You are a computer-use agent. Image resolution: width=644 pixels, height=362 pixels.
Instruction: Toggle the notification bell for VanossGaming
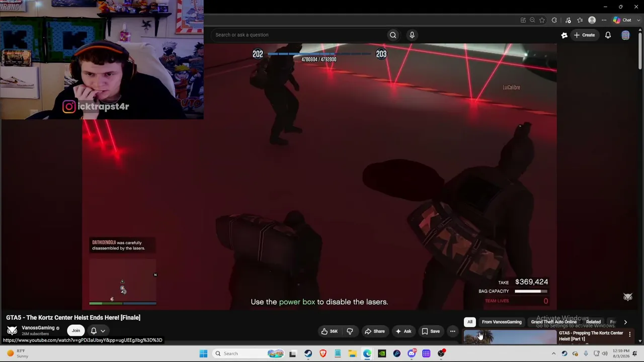tap(98, 331)
